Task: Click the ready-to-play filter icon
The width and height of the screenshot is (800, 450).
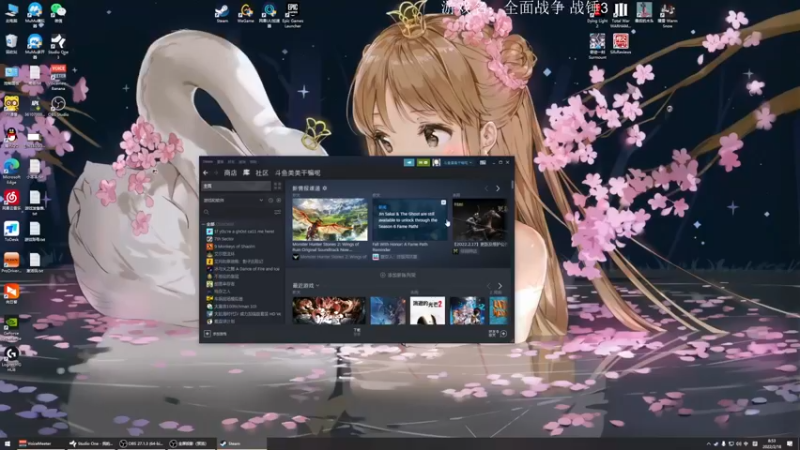Action: pyautogui.click(x=279, y=201)
